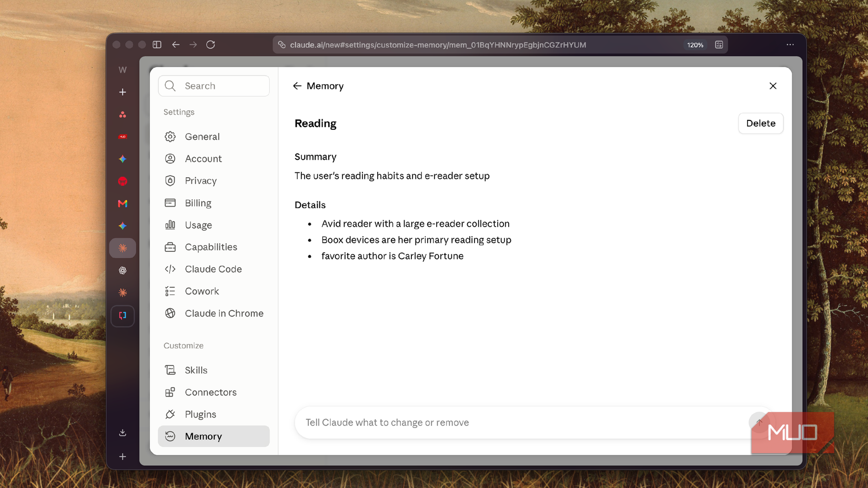Reload the page with the refresh icon

pyautogui.click(x=210, y=45)
